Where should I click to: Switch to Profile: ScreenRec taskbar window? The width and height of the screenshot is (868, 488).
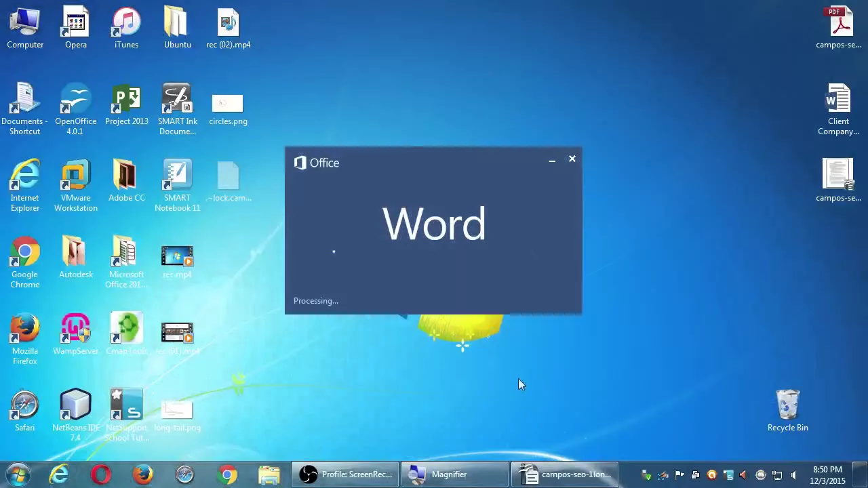tap(346, 474)
